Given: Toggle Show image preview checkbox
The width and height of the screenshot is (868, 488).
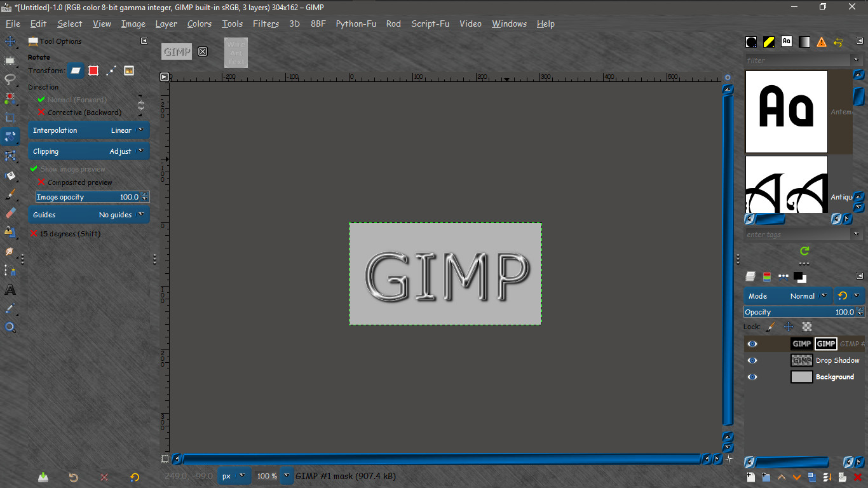Looking at the screenshot, I should 67,169.
